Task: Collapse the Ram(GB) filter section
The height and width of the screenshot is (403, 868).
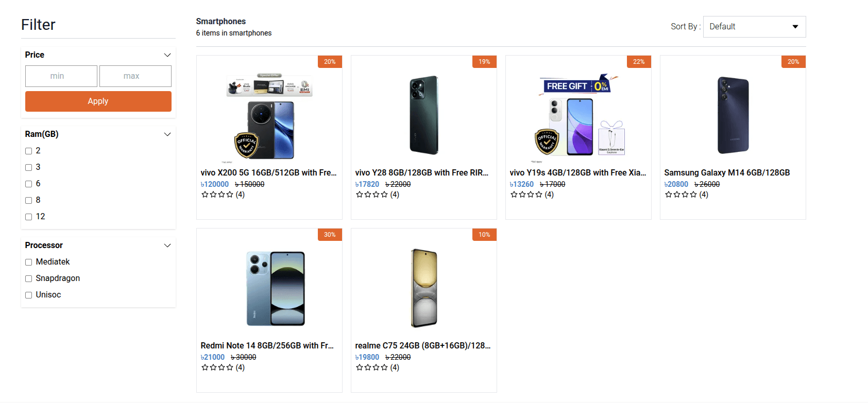Action: (167, 134)
